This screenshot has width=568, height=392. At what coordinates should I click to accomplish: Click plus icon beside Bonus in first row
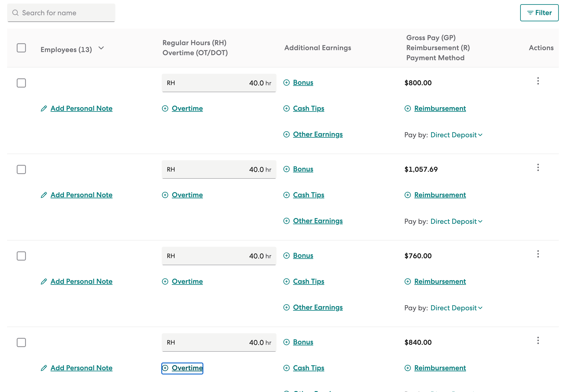286,83
